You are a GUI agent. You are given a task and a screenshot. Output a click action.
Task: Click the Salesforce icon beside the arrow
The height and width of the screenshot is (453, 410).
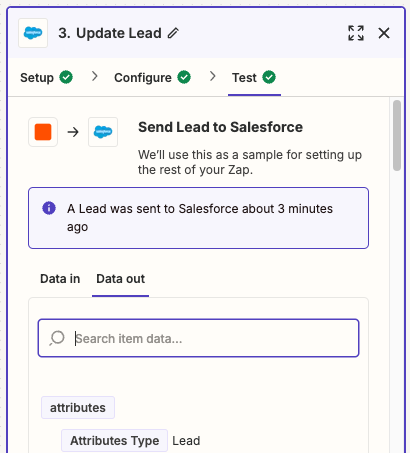pyautogui.click(x=103, y=132)
